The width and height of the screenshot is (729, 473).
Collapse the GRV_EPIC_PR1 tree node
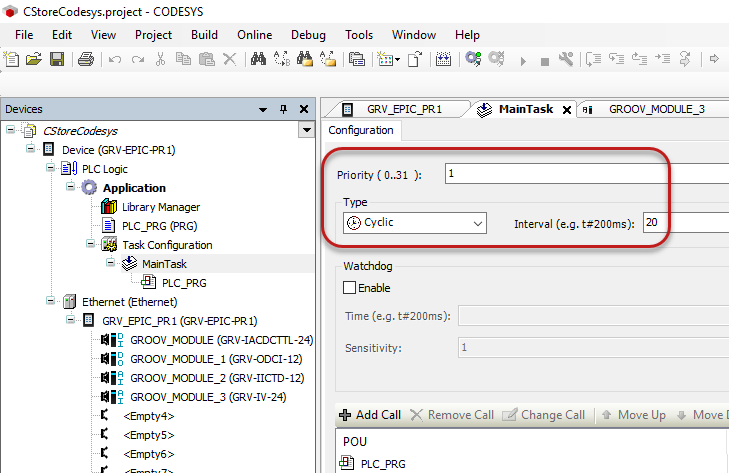click(x=70, y=320)
